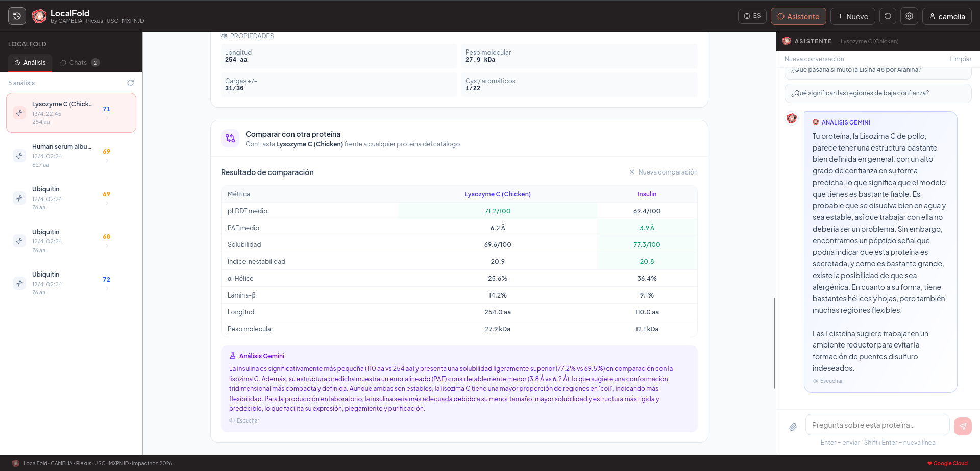980x471 pixels.
Task: Toggle the Asistente panel
Action: point(798,16)
